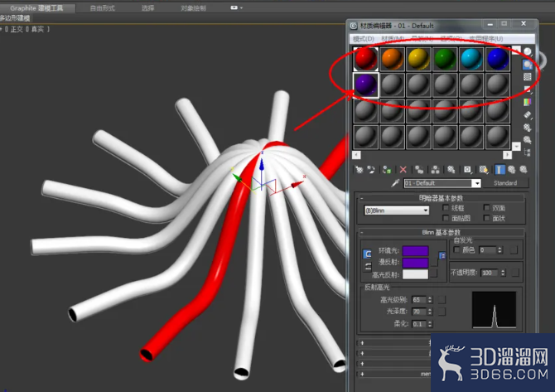Collapse the 明暗器基本参数 rollout

[x=441, y=198]
